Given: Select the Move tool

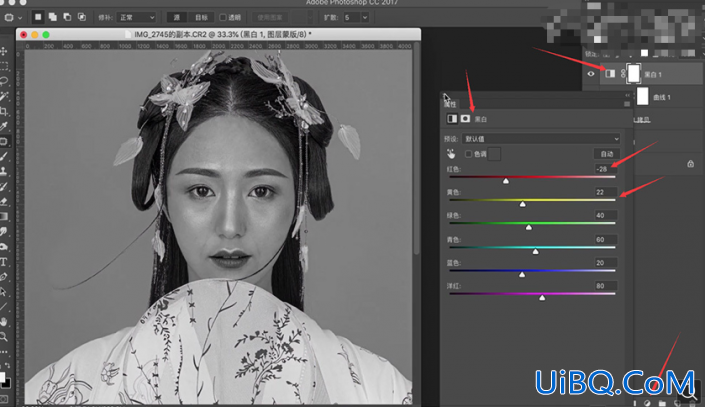Looking at the screenshot, I should (4, 51).
